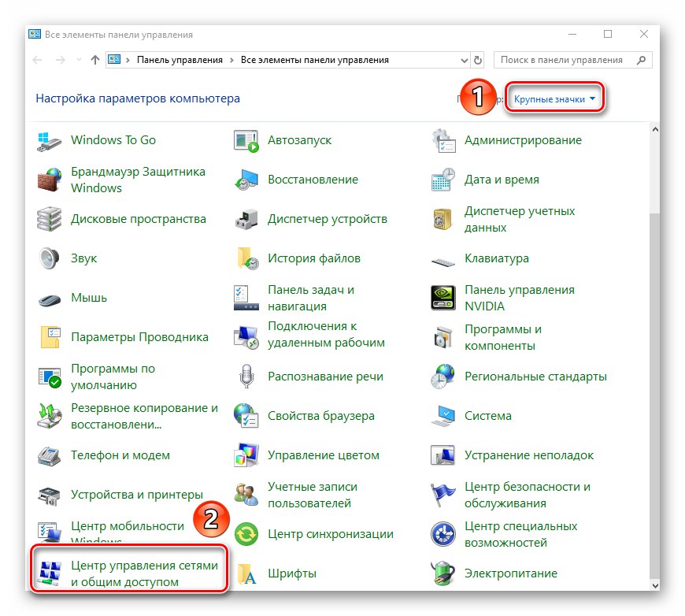This screenshot has width=685, height=616.
Task: Click the Диспетчер устройств icon
Action: pyautogui.click(x=246, y=219)
